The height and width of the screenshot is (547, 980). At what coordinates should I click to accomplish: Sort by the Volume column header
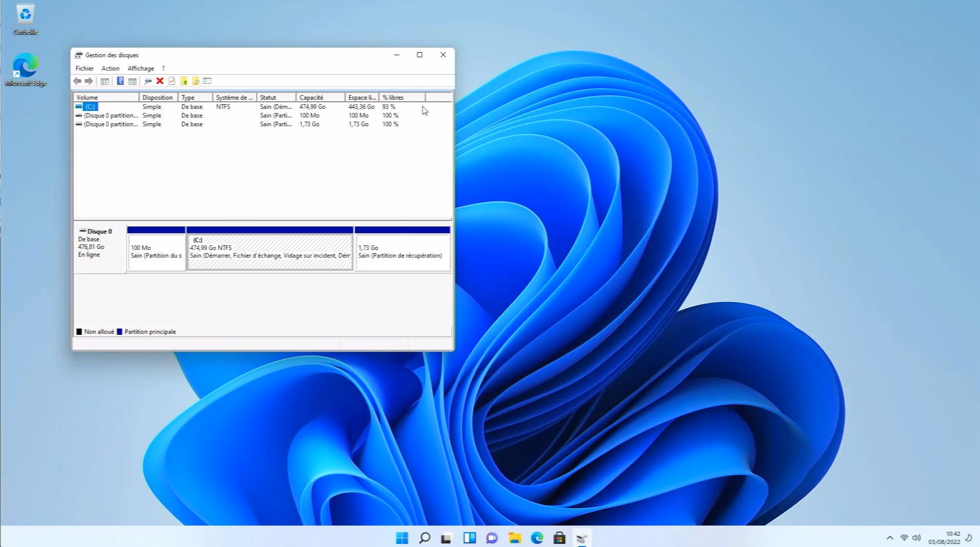tap(106, 97)
